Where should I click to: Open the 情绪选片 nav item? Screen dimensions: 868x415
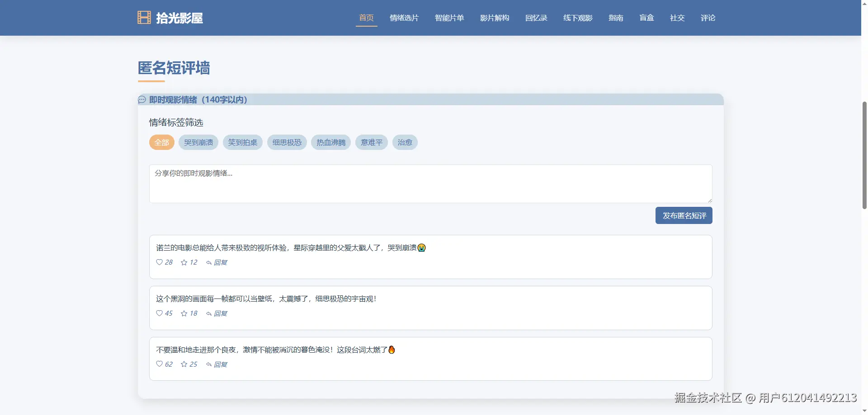point(404,18)
